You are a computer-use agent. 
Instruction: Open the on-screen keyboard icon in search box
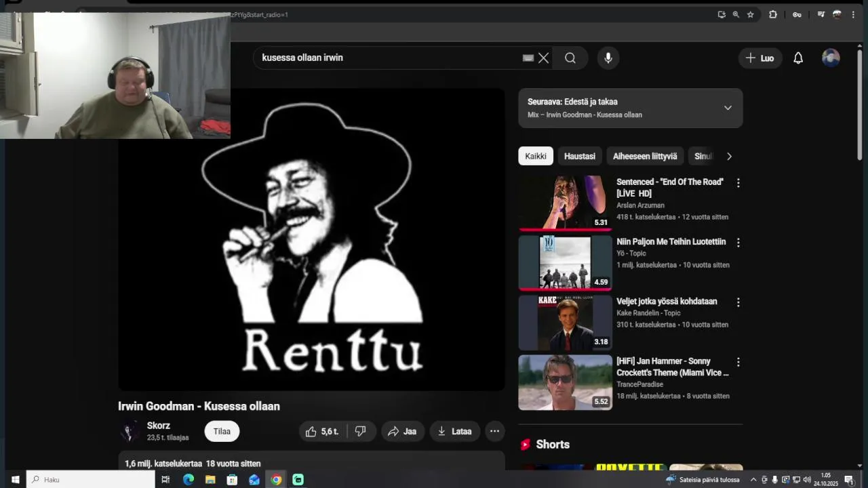point(528,58)
